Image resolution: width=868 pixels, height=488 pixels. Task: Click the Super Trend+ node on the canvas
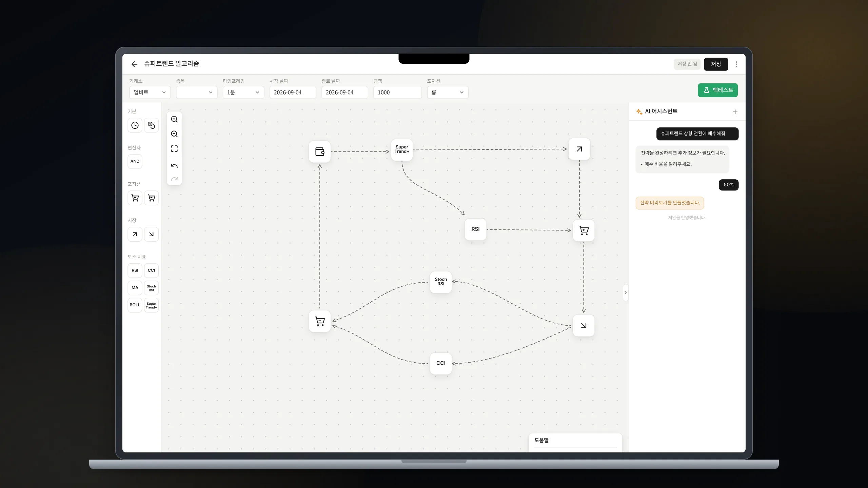point(402,149)
